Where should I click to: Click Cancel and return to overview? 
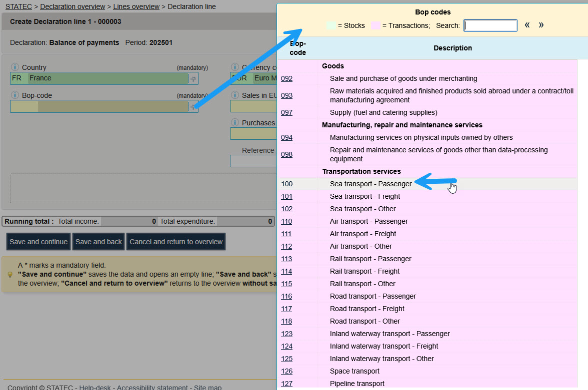click(x=176, y=242)
